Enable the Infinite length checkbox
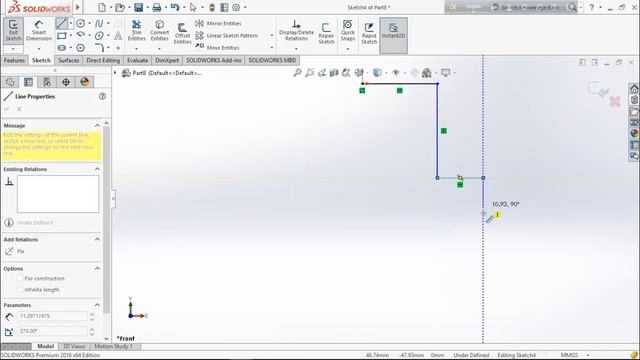Screen dimensions: 640x360 click(20, 289)
